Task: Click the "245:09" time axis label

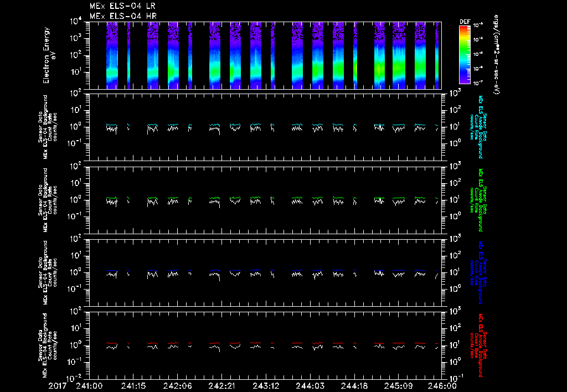Action: (398, 386)
